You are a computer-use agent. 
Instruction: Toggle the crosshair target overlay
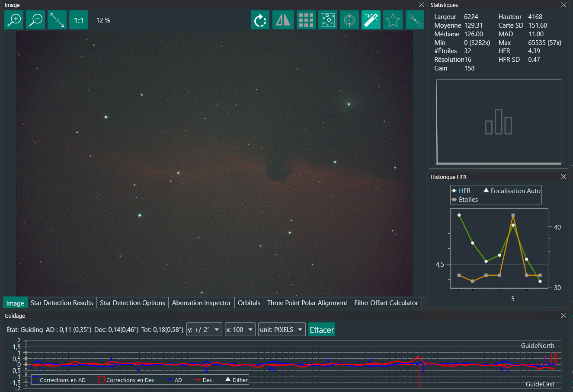click(x=349, y=20)
